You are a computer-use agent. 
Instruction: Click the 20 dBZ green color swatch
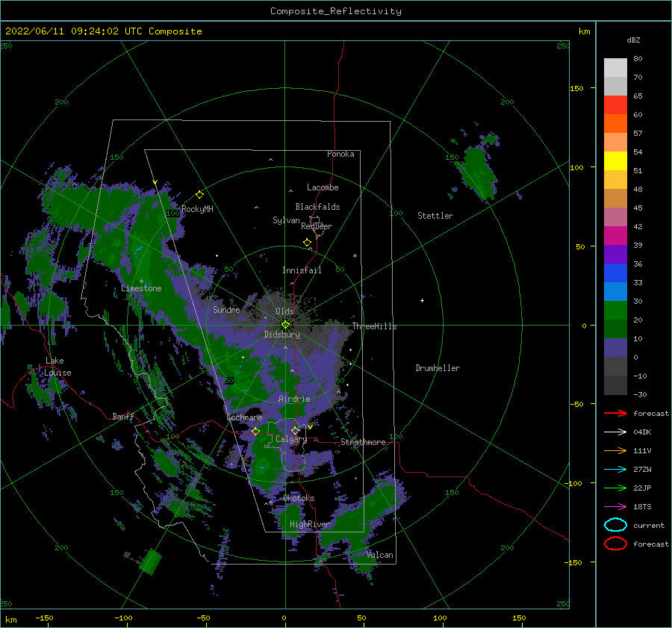[615, 311]
